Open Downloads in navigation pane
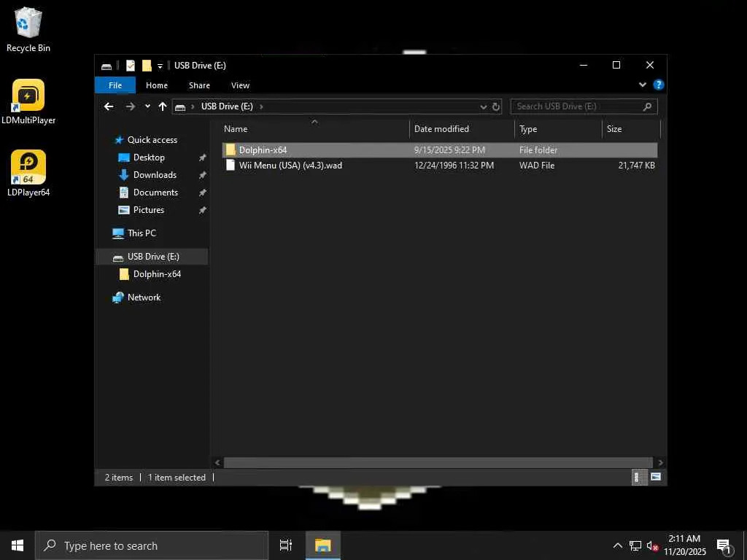The height and width of the screenshot is (560, 747). (x=155, y=175)
